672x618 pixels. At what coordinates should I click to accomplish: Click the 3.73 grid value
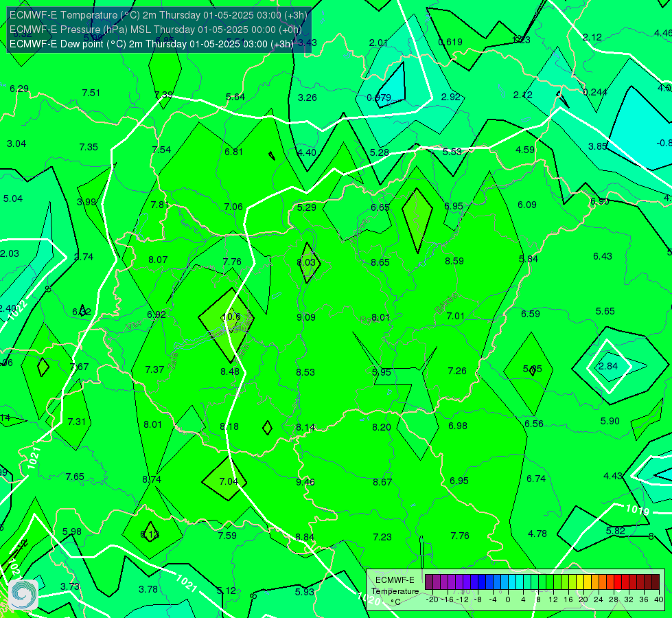pos(70,586)
